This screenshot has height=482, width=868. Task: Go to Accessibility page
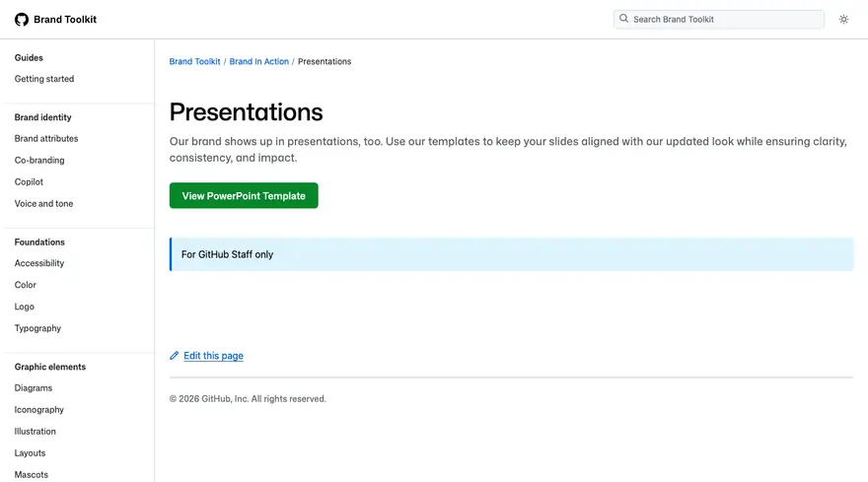coord(39,263)
